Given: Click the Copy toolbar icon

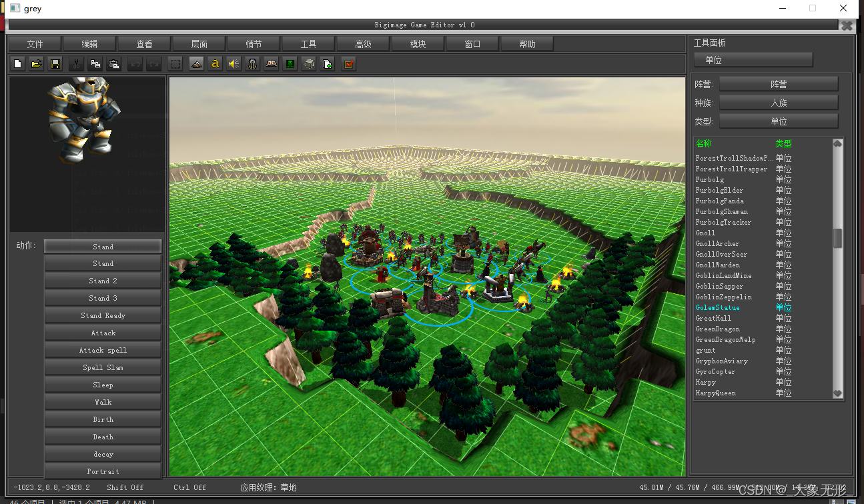Looking at the screenshot, I should [x=95, y=64].
